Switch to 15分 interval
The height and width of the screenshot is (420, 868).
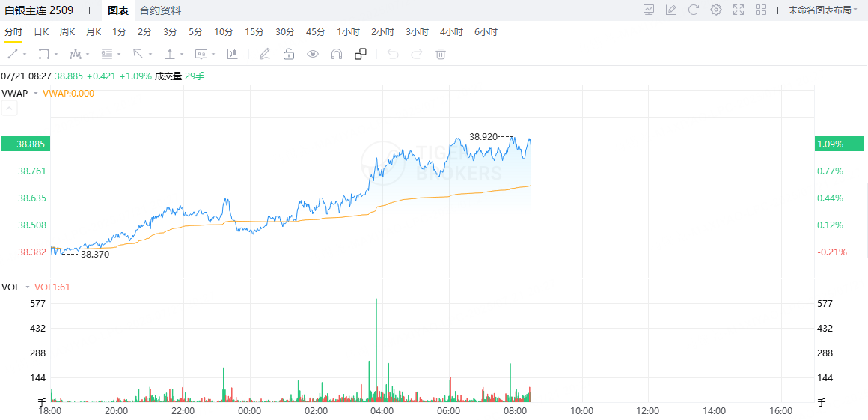click(254, 32)
